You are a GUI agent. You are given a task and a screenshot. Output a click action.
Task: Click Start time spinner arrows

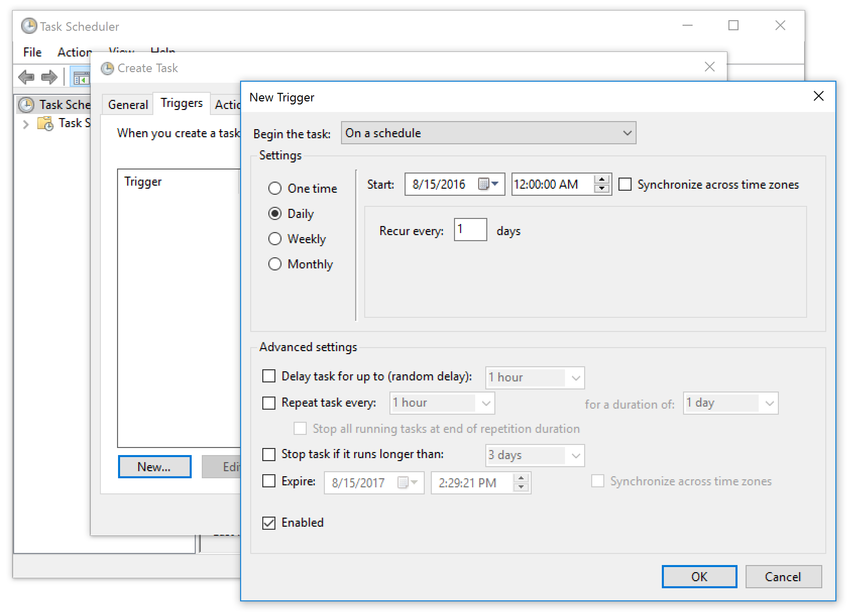point(601,184)
